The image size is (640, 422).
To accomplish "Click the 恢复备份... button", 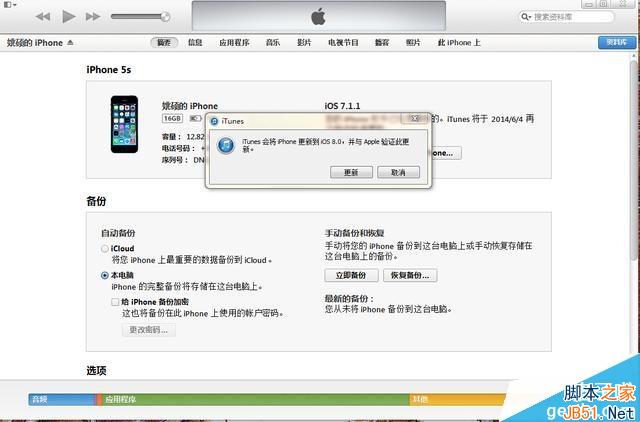I will click(x=410, y=275).
